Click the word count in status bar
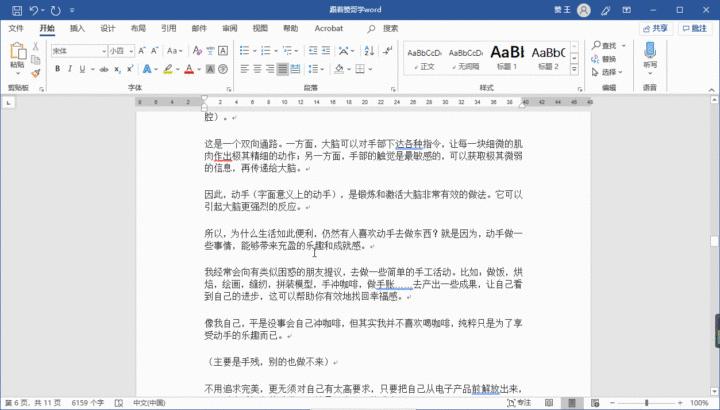This screenshot has width=720, height=410. point(88,403)
